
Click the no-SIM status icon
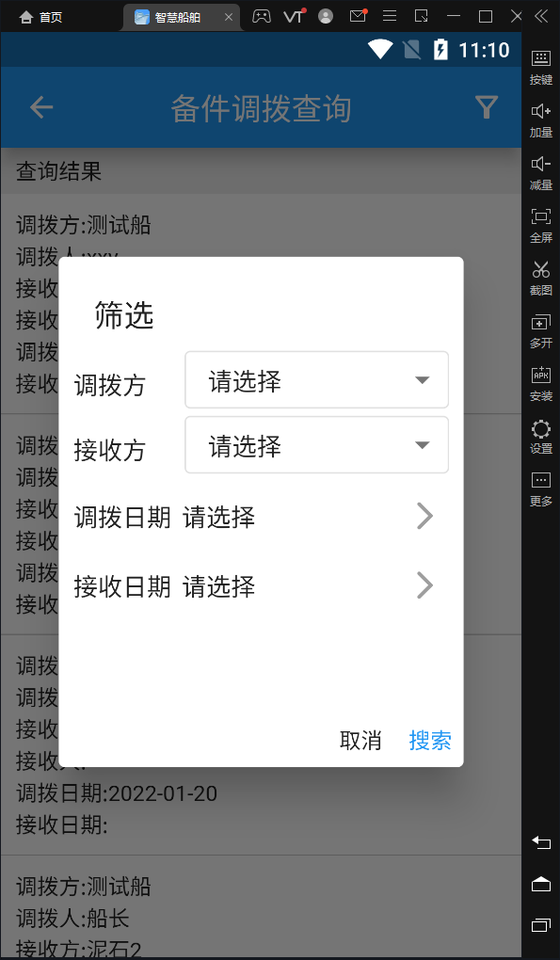click(412, 49)
